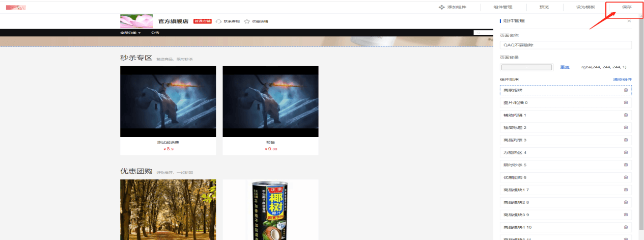Delete the 商品模块1 7 component via trash icon
Viewport: 644px width, 240px height.
click(626, 190)
